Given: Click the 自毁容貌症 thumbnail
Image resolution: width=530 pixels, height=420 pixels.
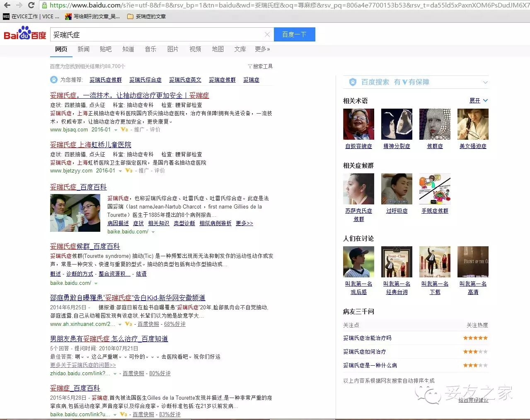Looking at the screenshot, I should pos(359,124).
